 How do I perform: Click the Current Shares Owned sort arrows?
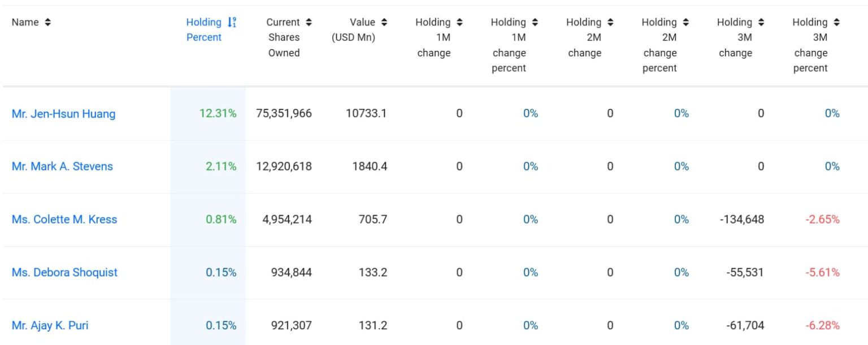tap(309, 22)
